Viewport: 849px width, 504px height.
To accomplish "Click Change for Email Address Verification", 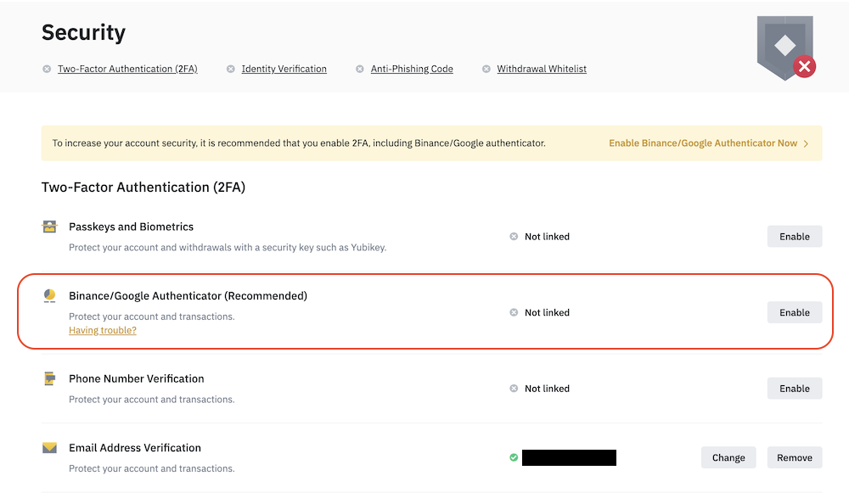I will point(728,457).
